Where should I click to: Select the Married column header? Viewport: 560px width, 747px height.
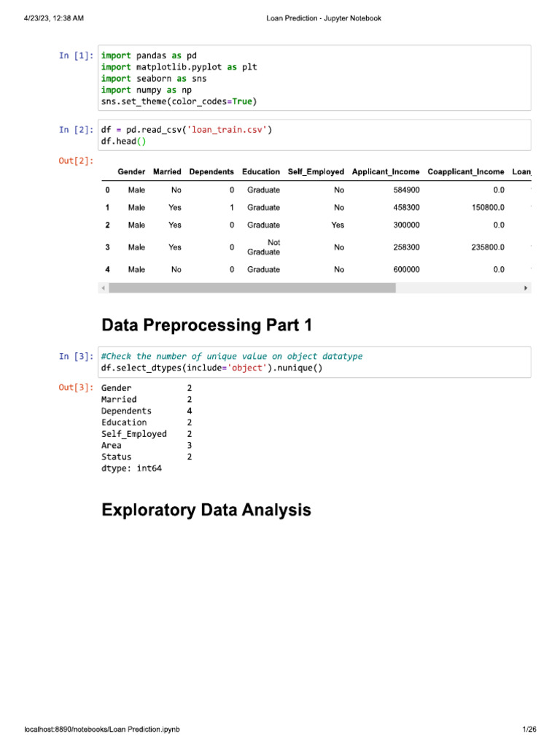(167, 172)
